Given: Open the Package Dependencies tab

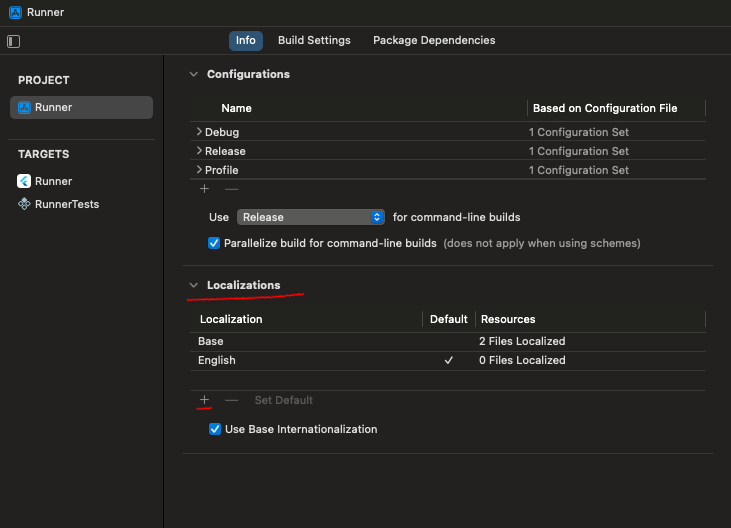Looking at the screenshot, I should pyautogui.click(x=434, y=41).
